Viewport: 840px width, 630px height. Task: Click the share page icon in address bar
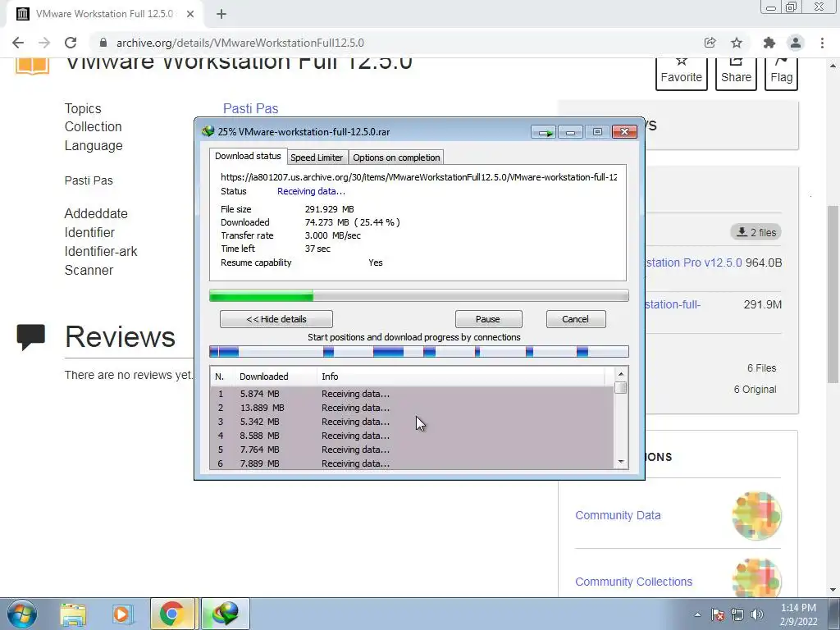pos(710,43)
